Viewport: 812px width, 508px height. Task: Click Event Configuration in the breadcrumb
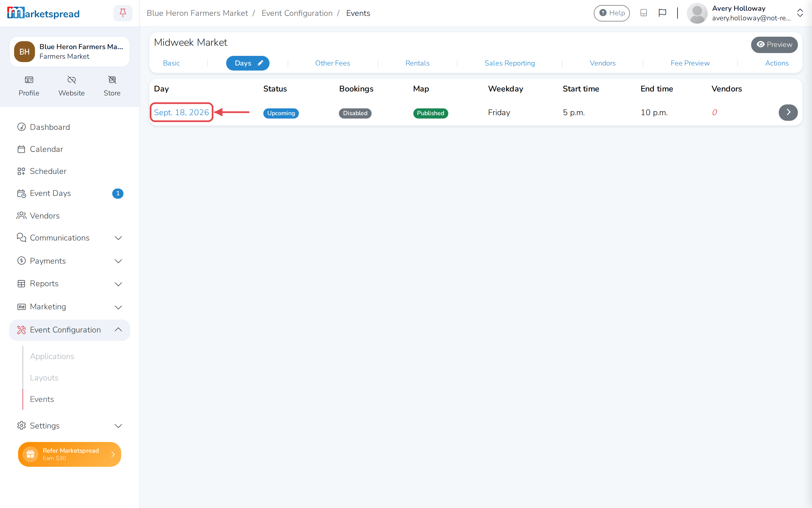point(297,13)
